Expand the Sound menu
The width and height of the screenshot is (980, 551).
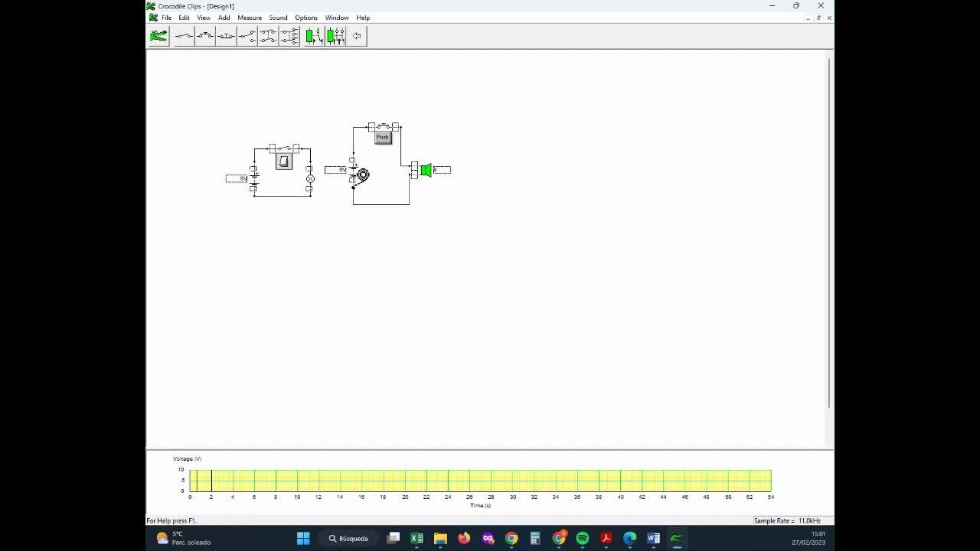pos(278,18)
